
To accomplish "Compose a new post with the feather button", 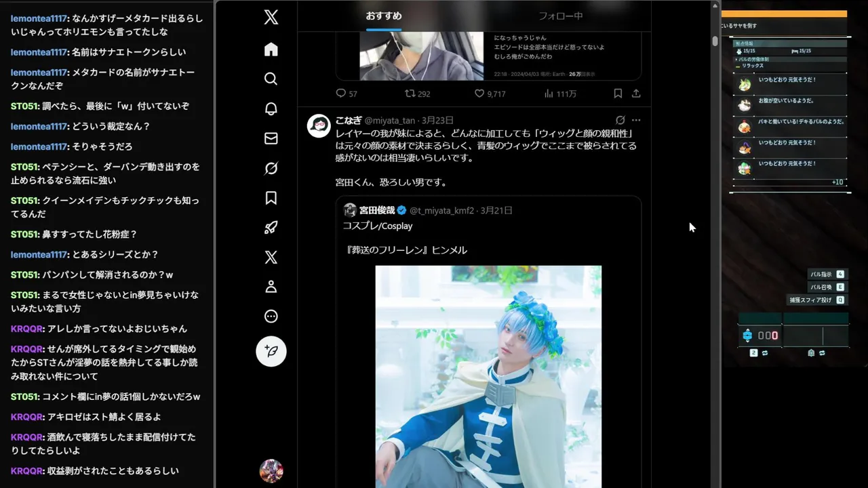I will pyautogui.click(x=271, y=351).
